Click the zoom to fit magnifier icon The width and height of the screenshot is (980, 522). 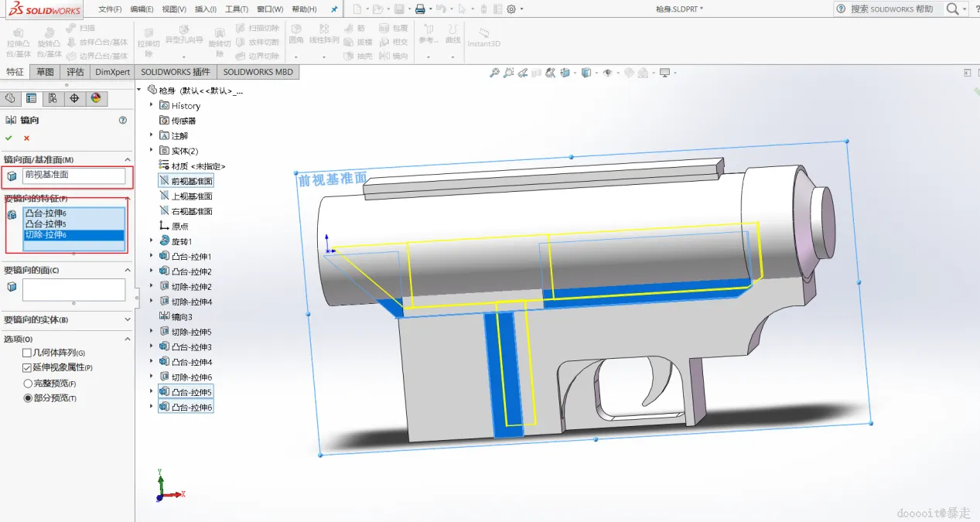[494, 73]
